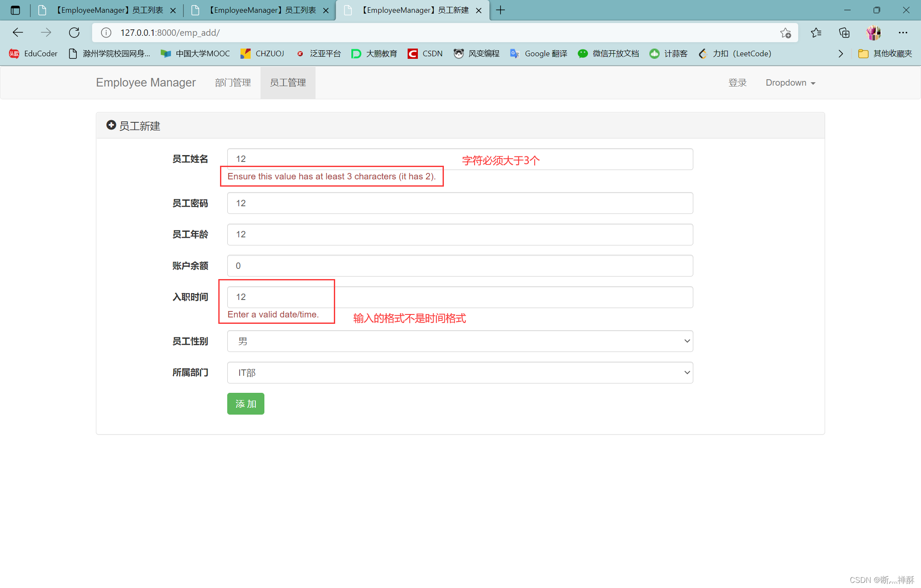Open the CSDN bookmark
Image resolution: width=921 pixels, height=588 pixels.
425,54
